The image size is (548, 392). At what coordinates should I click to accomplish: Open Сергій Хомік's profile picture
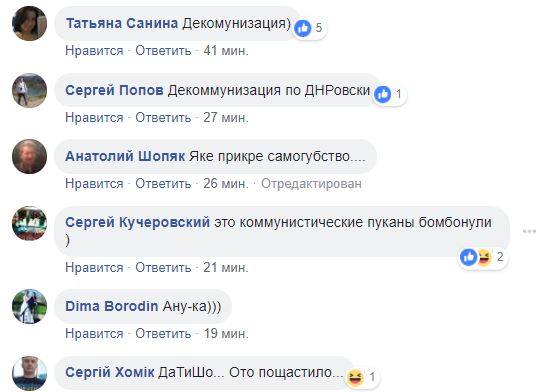click(x=29, y=373)
